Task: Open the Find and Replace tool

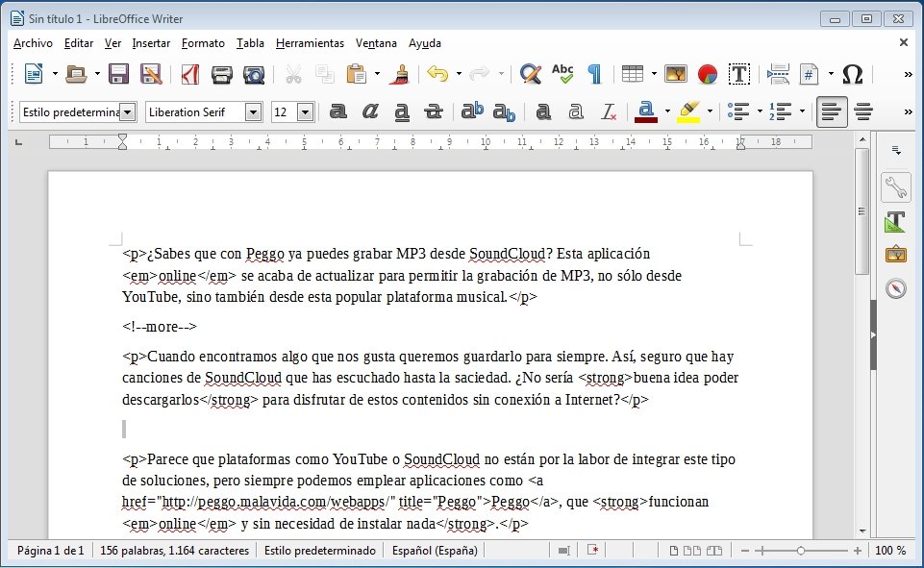Action: (x=530, y=74)
